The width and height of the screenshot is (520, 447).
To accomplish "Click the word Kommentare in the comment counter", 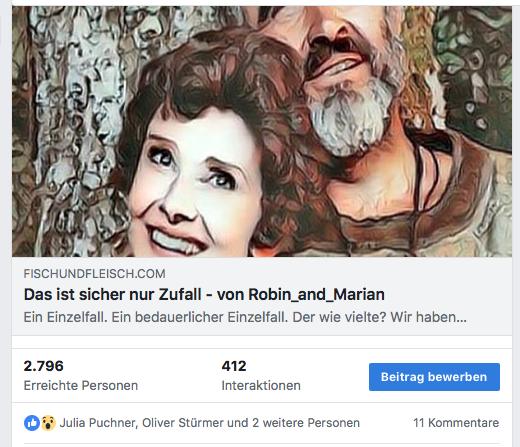I will pos(464,423).
